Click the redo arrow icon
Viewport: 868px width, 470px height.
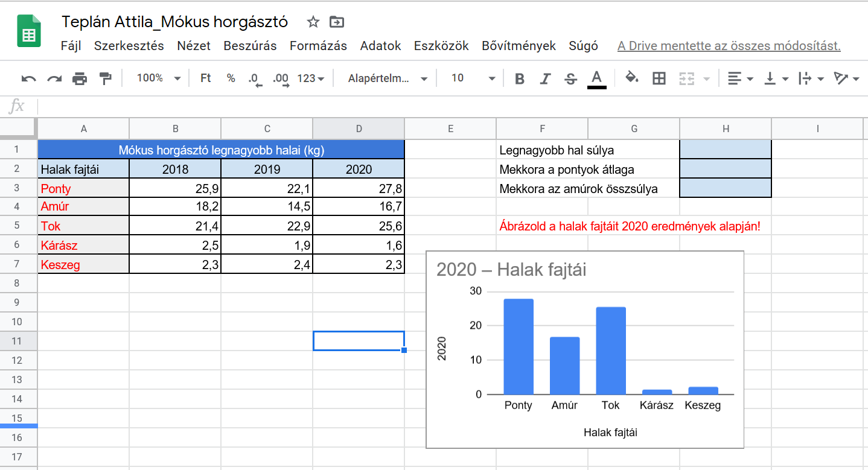[54, 78]
